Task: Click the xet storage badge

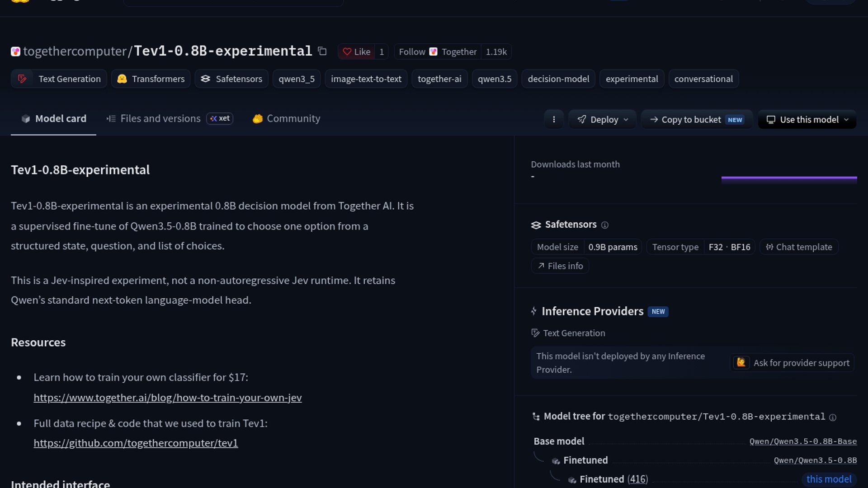Action: (220, 118)
